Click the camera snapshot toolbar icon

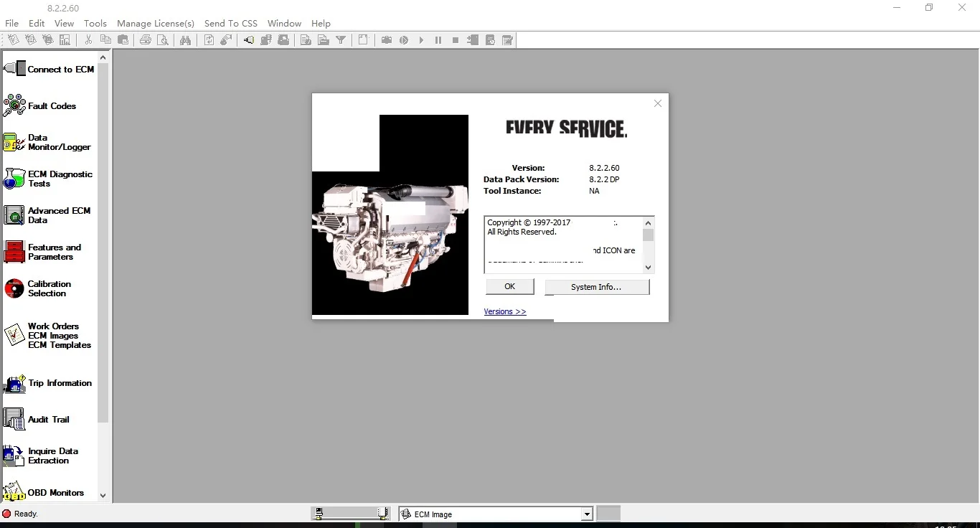[387, 40]
